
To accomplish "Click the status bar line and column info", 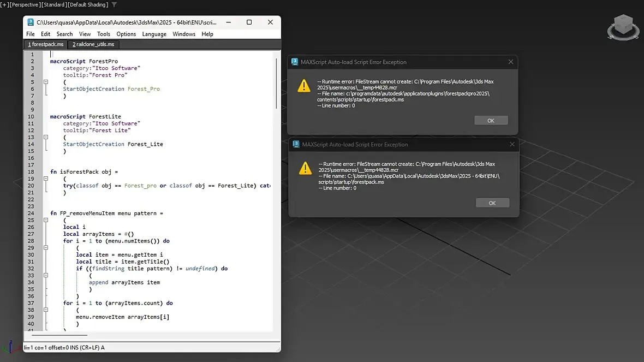I will 64,348.
